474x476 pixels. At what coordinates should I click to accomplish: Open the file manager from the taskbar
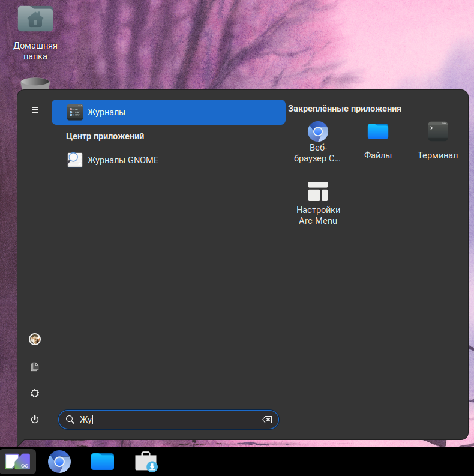tap(103, 462)
